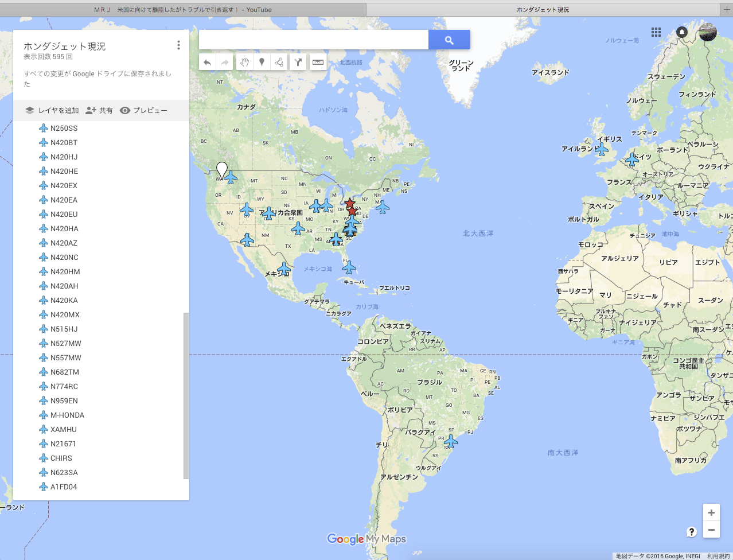
Task: Open the notifications bell
Action: coord(682,32)
